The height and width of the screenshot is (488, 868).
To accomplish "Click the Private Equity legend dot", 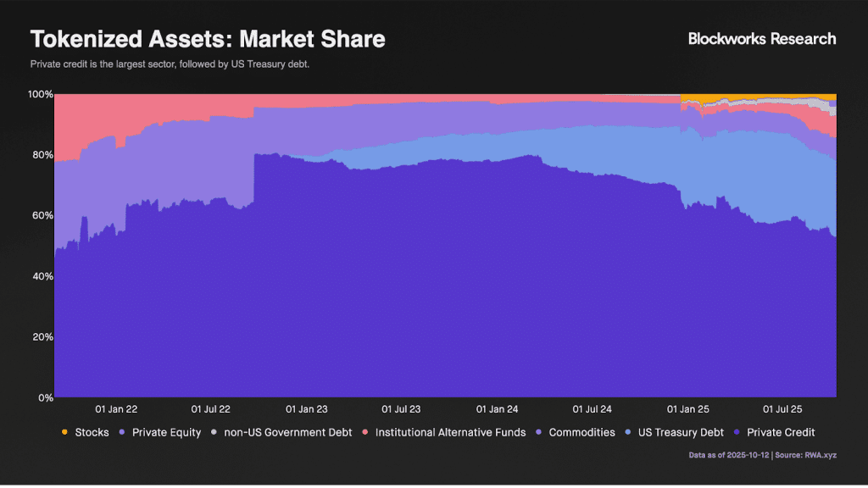I will point(122,433).
